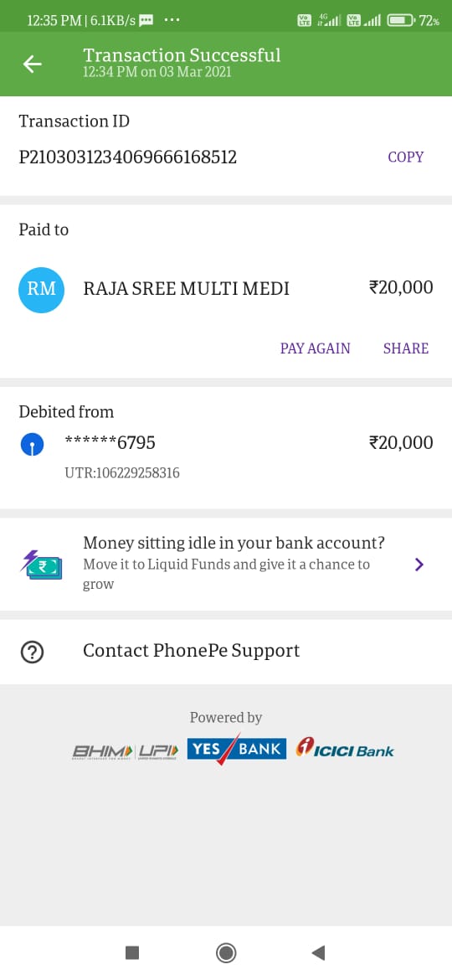Viewport: 452px width, 980px height.
Task: Tap the SBI bank logo icon
Action: [x=32, y=445]
